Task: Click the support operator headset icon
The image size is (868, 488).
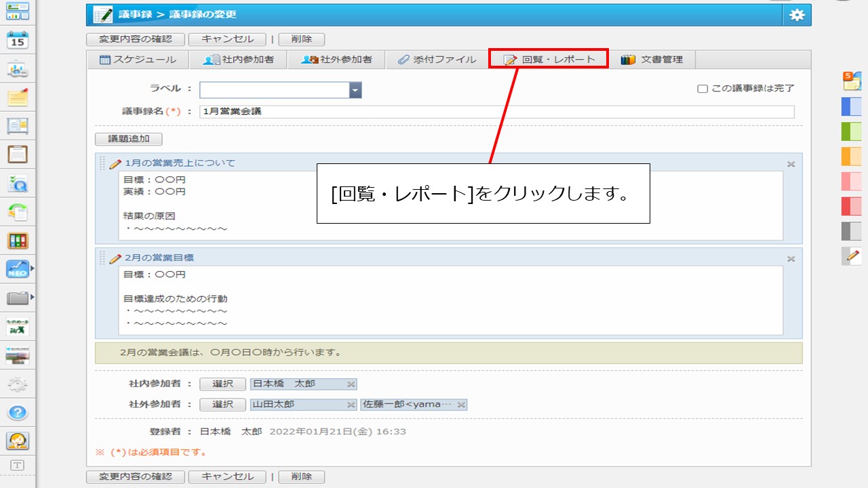Action: (x=18, y=441)
